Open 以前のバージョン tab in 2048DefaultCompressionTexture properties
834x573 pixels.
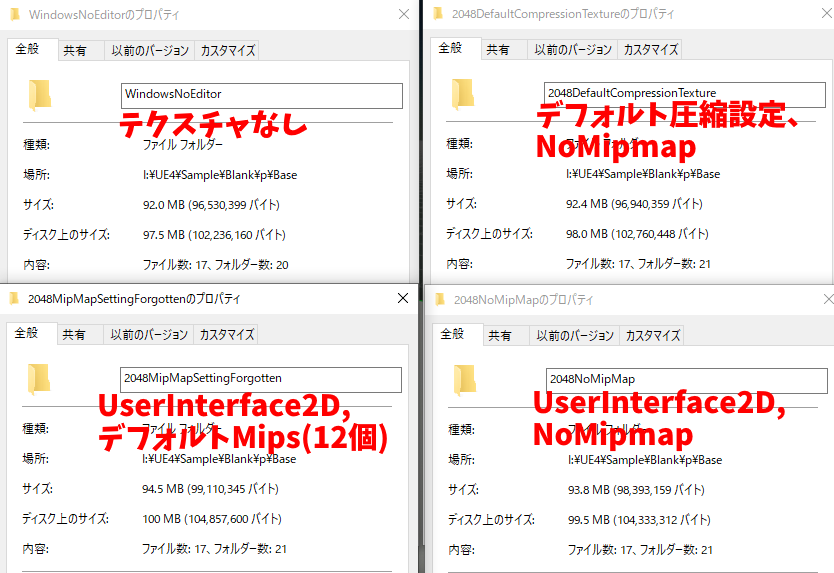pyautogui.click(x=573, y=49)
